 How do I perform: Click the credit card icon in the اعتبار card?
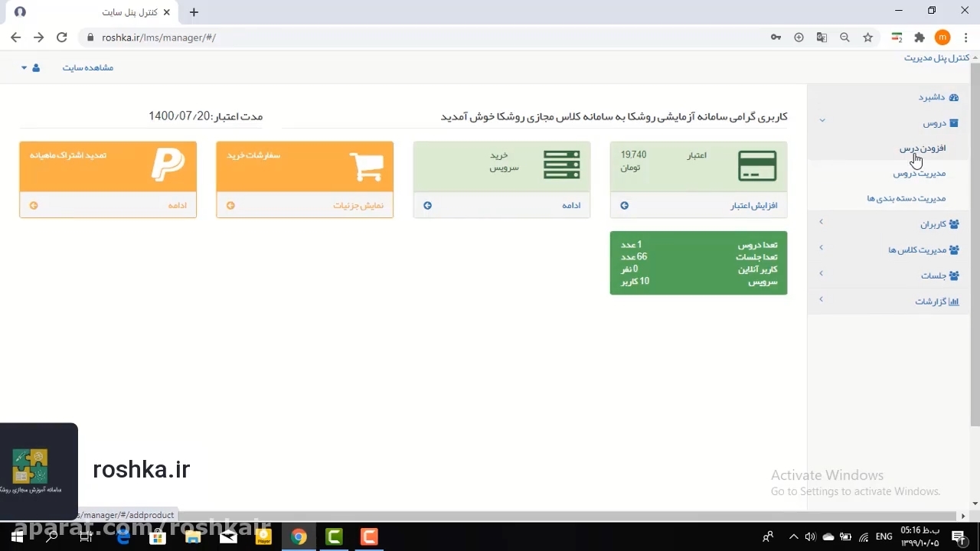[x=756, y=166]
